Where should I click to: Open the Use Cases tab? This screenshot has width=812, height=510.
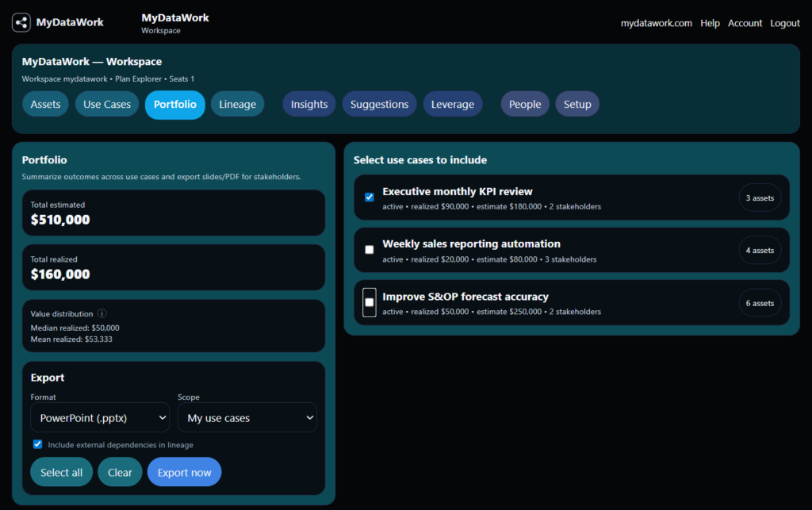pyautogui.click(x=107, y=104)
